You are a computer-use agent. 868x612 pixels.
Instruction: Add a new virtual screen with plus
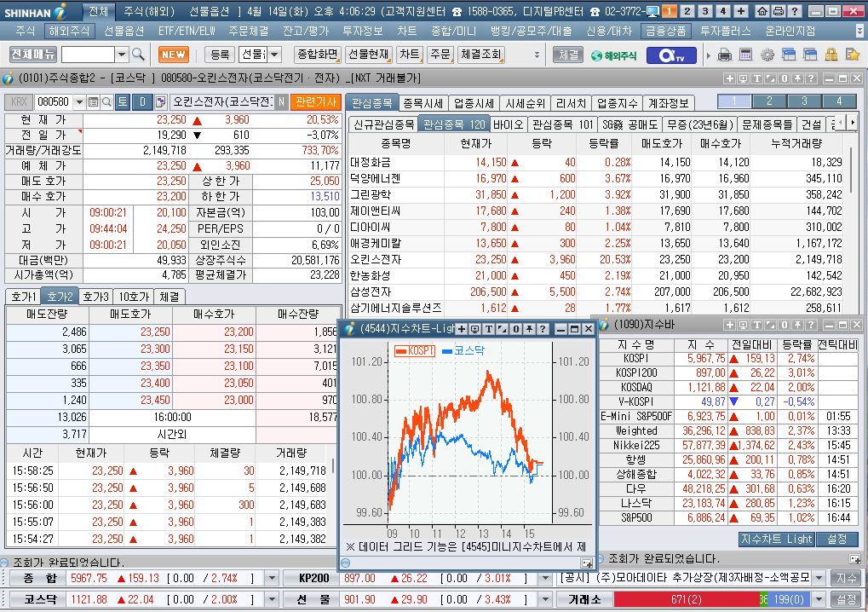pos(741,11)
